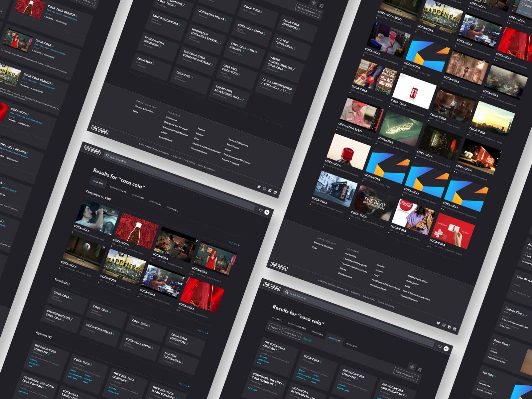
Task: Select the PEOPLE (221) tab on the agencies screen
Action: pos(351,345)
